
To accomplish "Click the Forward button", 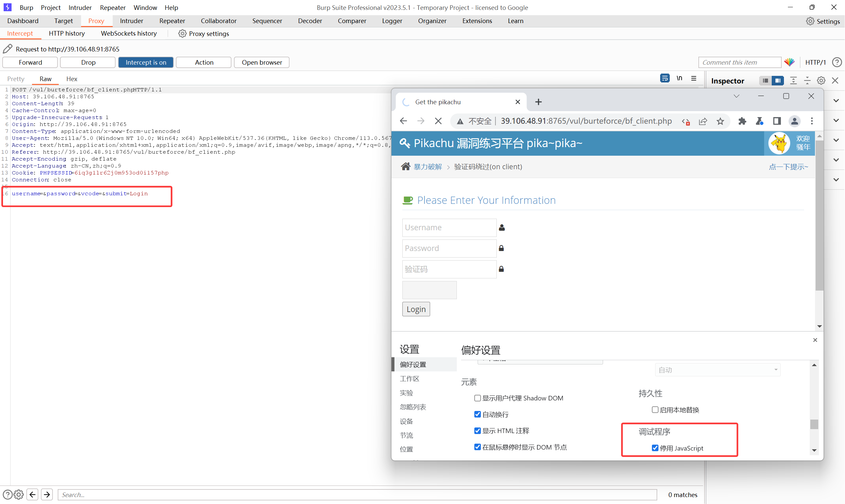I will 30,62.
